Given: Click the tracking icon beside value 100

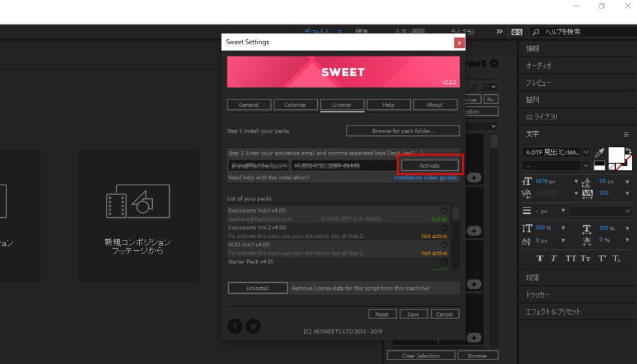Looking at the screenshot, I should [x=588, y=194].
